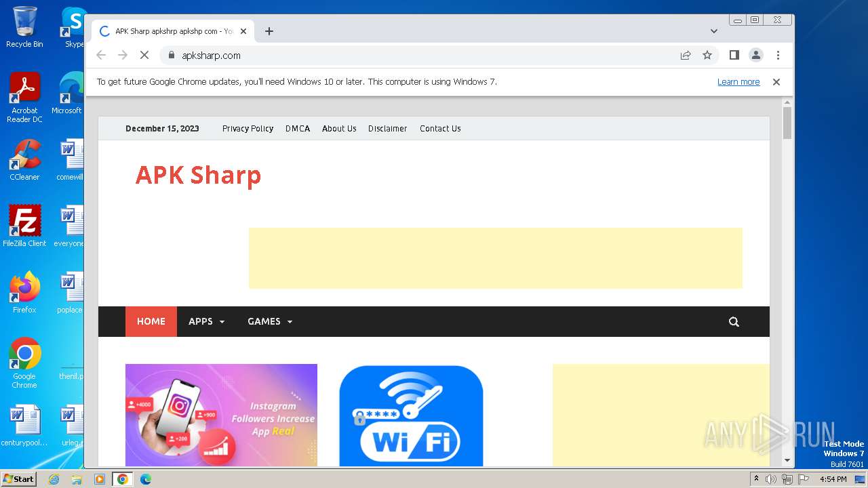Viewport: 868px width, 488px height.
Task: Open the tab search chevron
Action: [714, 31]
